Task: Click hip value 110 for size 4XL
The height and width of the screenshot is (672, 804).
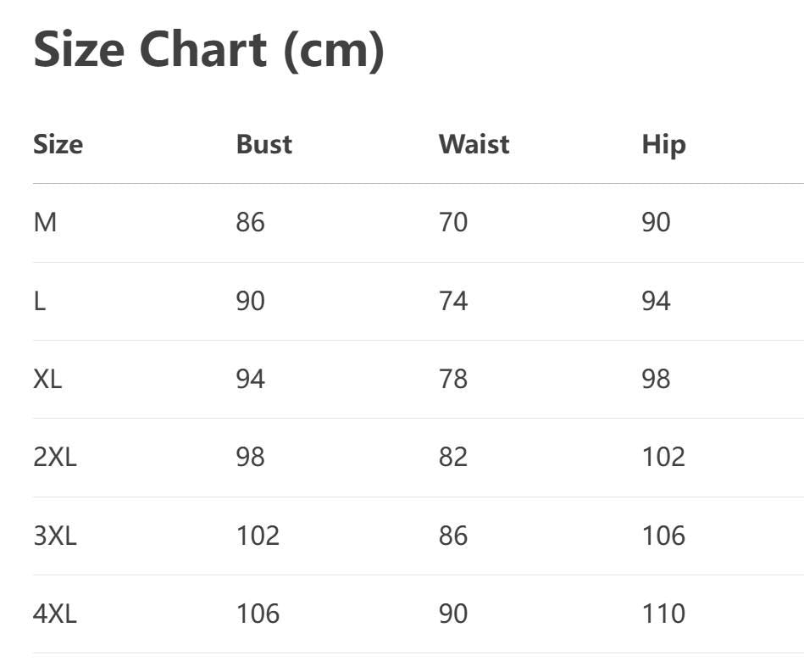Action: click(x=663, y=614)
